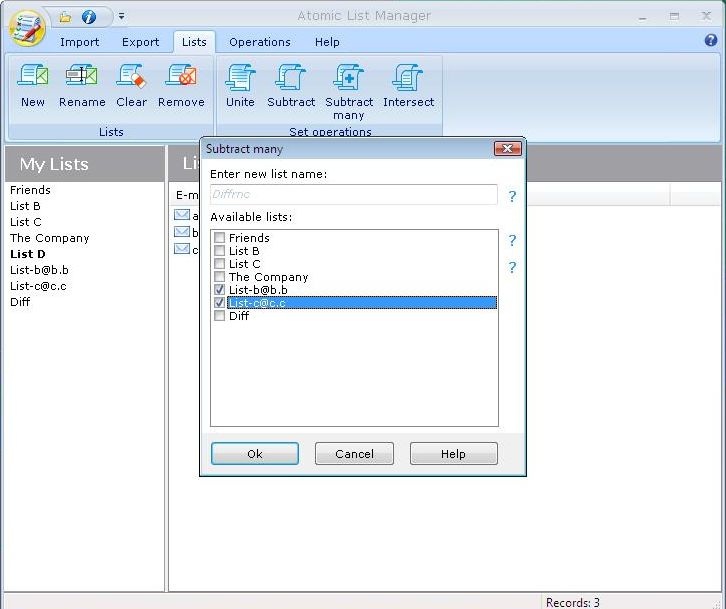Check the List B checkbox
This screenshot has height=609, width=726.
(x=219, y=251)
